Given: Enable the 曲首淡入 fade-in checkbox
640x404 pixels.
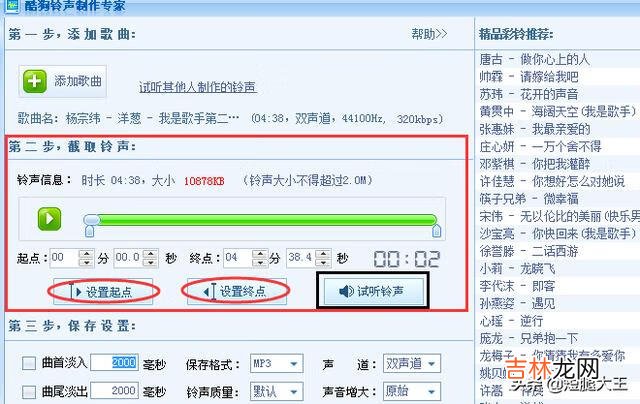Looking at the screenshot, I should click(x=29, y=362).
